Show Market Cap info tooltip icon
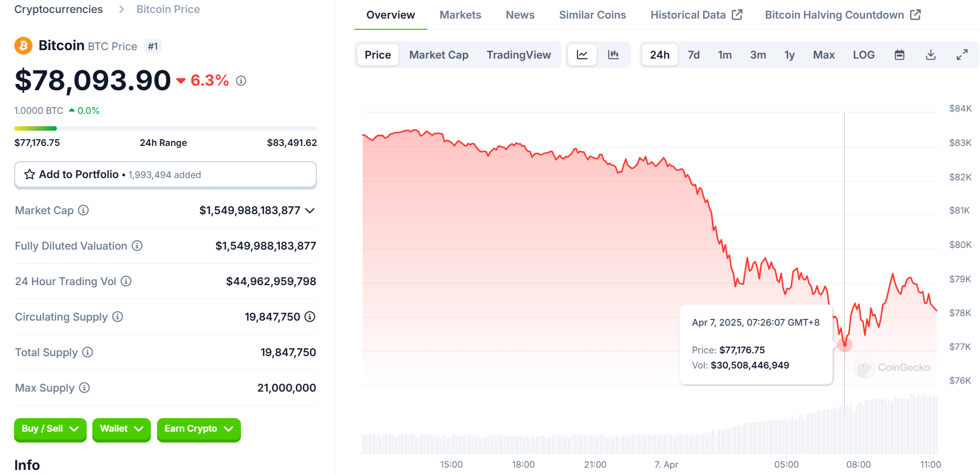 coord(83,210)
